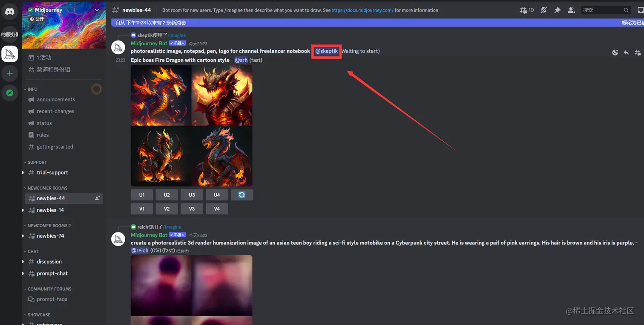Click megaphone icon of announcements channel

[31, 99]
